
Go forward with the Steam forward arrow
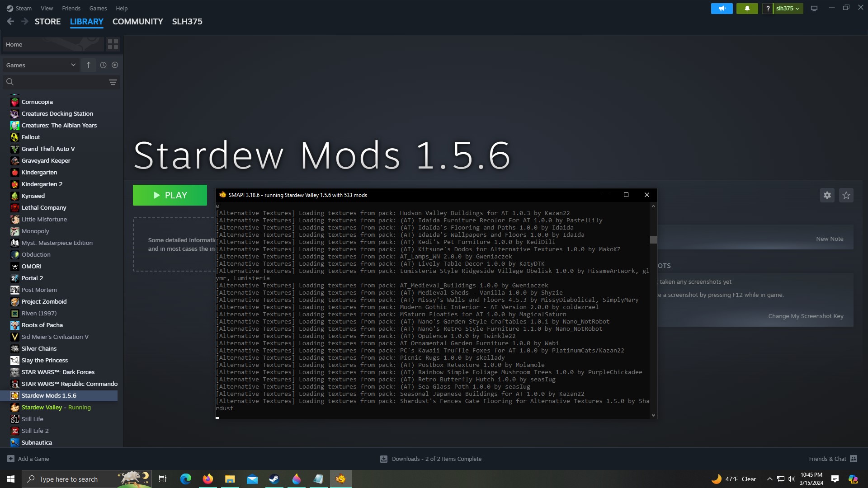point(25,21)
